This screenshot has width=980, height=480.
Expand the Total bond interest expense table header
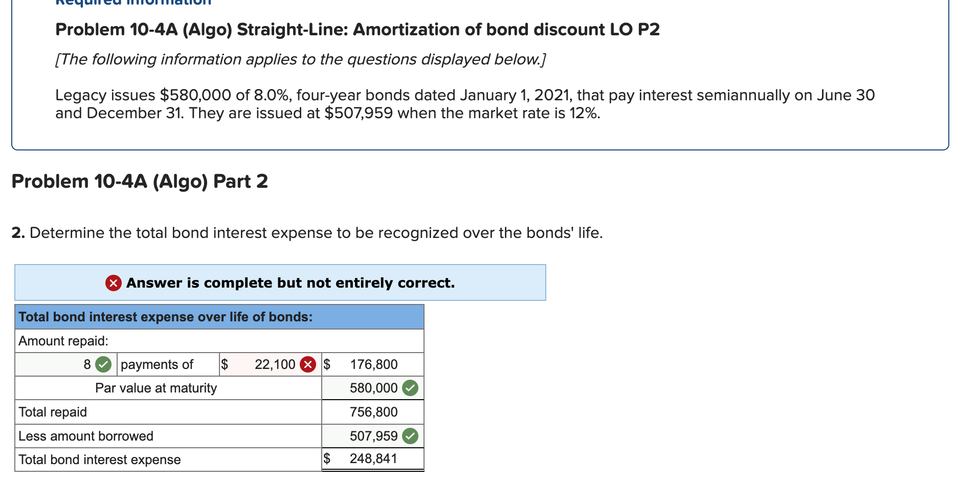tap(220, 317)
